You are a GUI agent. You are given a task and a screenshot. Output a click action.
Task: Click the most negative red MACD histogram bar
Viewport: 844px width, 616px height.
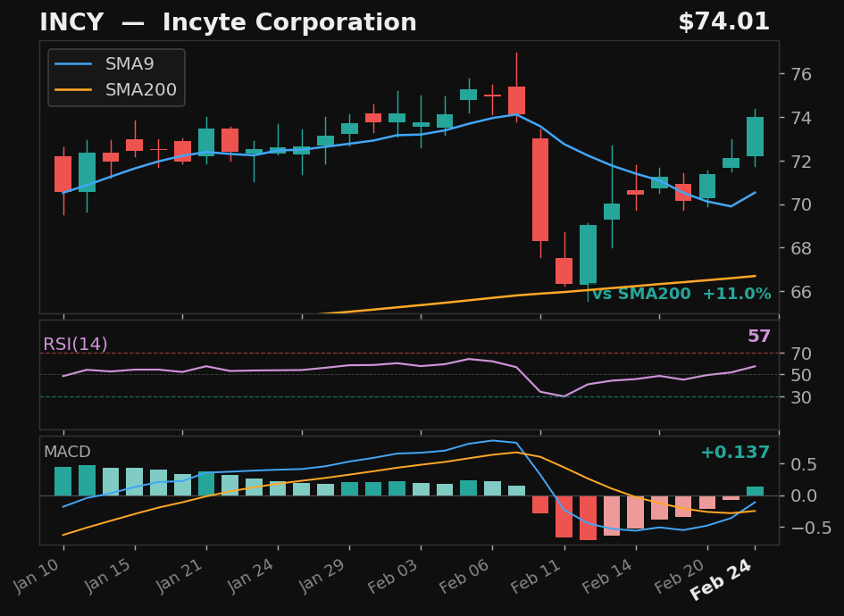pos(588,518)
